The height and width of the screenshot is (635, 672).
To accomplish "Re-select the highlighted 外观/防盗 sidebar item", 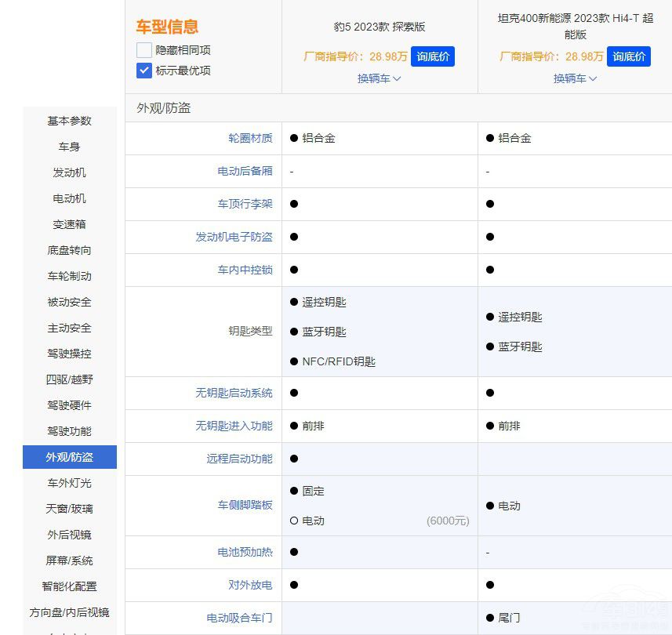I will point(69,457).
